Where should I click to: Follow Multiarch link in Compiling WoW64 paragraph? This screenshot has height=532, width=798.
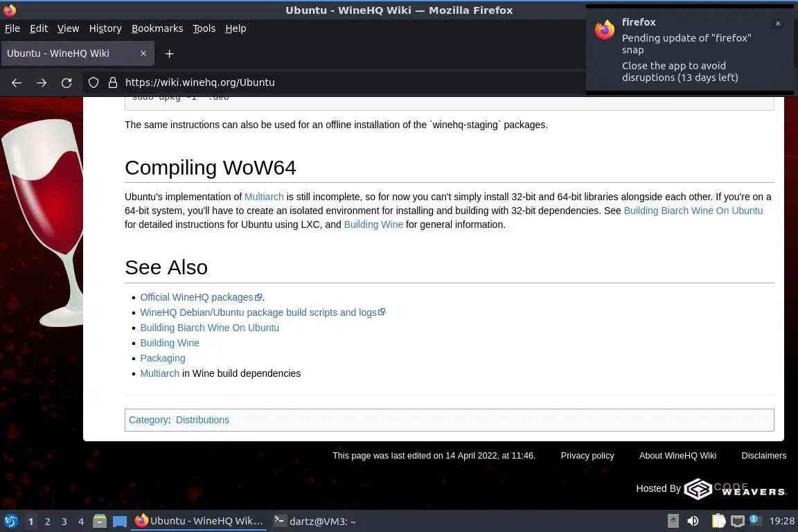264,197
